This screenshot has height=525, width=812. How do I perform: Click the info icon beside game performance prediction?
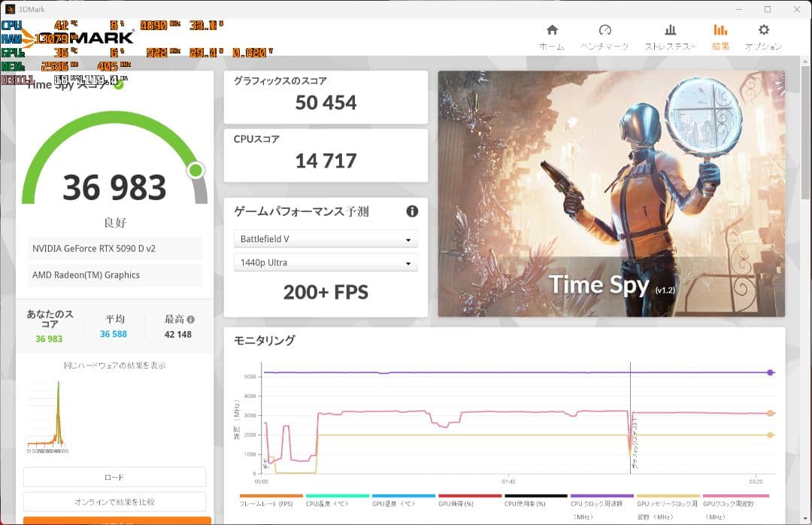pos(412,211)
